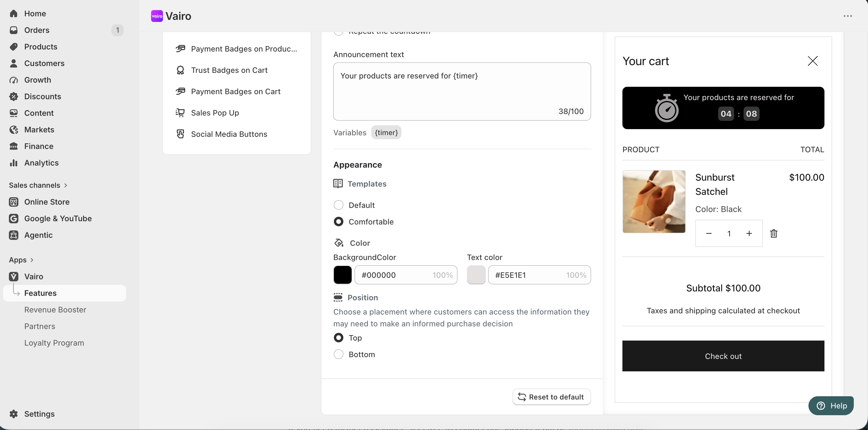The width and height of the screenshot is (868, 430).
Task: Choose Bottom position radio button
Action: pyautogui.click(x=338, y=354)
